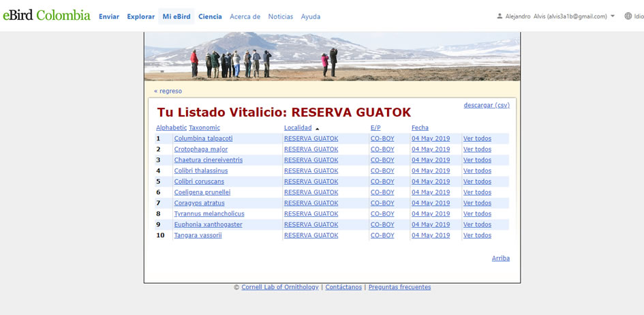Open Tangara vassorii species link
644x315 pixels.
(198, 235)
